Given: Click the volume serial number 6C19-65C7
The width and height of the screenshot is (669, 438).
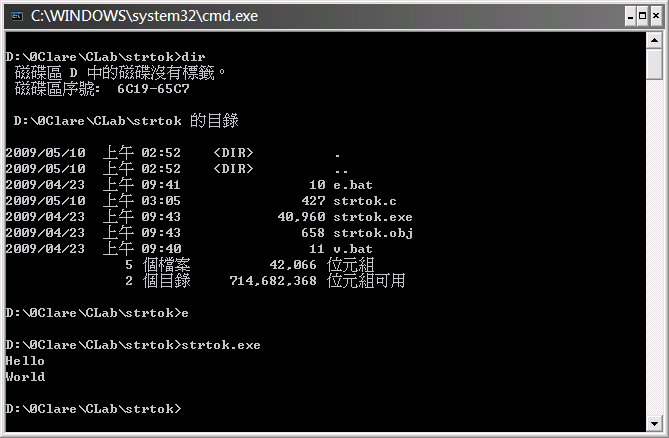Looking at the screenshot, I should (153, 89).
